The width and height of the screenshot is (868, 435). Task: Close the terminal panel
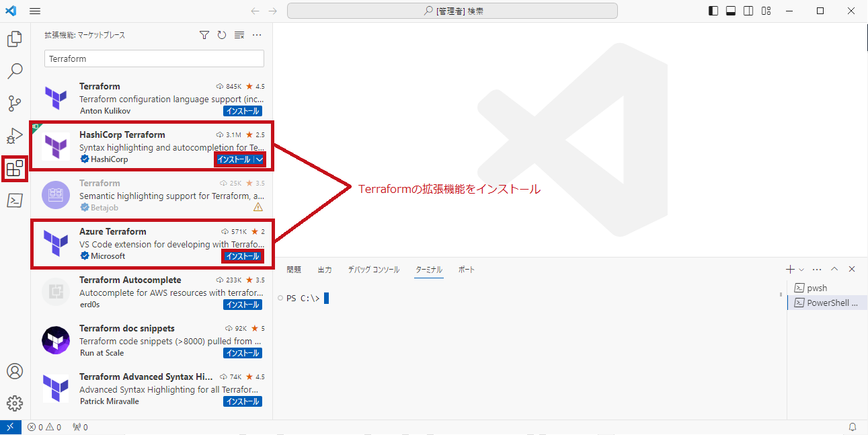click(852, 269)
